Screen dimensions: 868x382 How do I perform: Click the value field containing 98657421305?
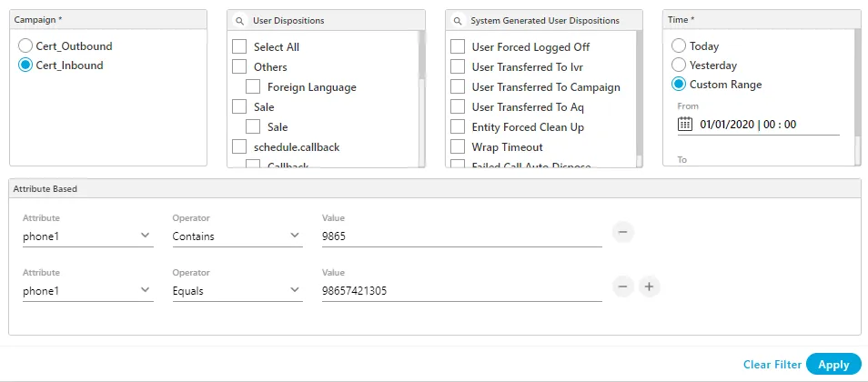(x=461, y=291)
